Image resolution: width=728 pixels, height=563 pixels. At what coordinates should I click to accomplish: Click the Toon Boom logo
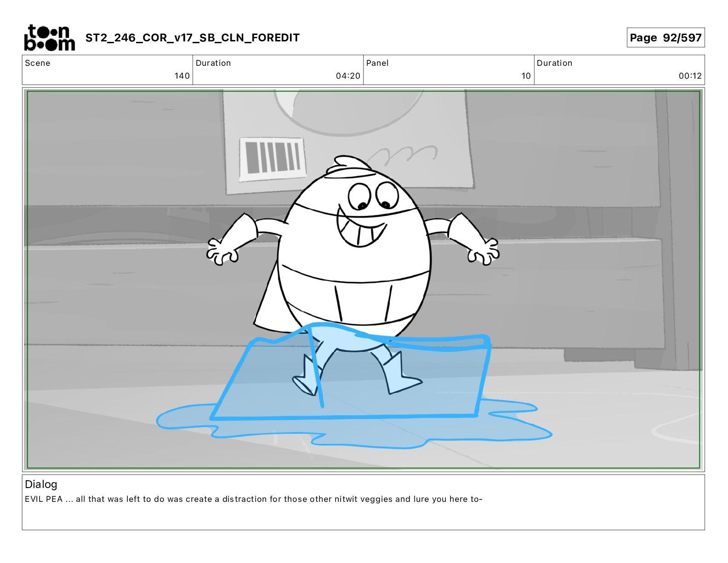[49, 38]
